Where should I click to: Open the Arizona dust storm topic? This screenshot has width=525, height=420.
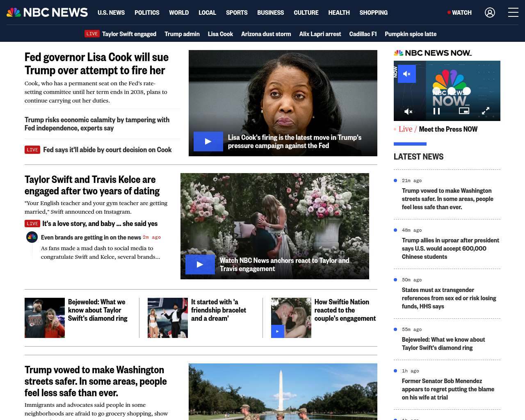tap(266, 34)
